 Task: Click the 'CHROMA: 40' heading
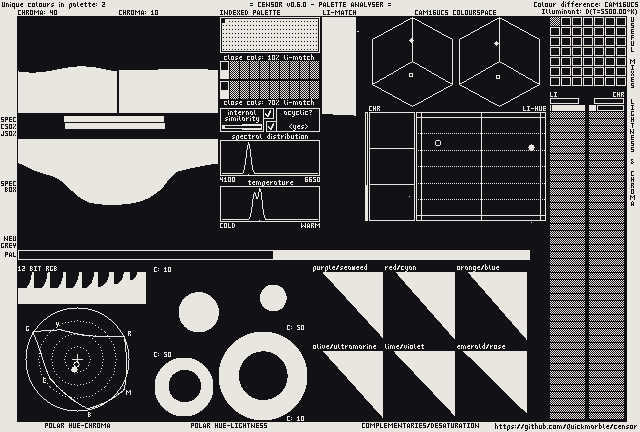[38, 12]
